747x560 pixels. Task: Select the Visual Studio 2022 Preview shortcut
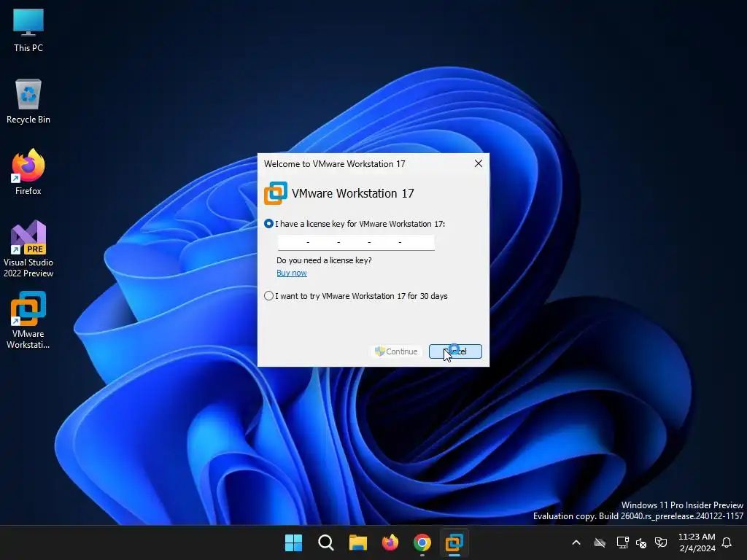28,249
